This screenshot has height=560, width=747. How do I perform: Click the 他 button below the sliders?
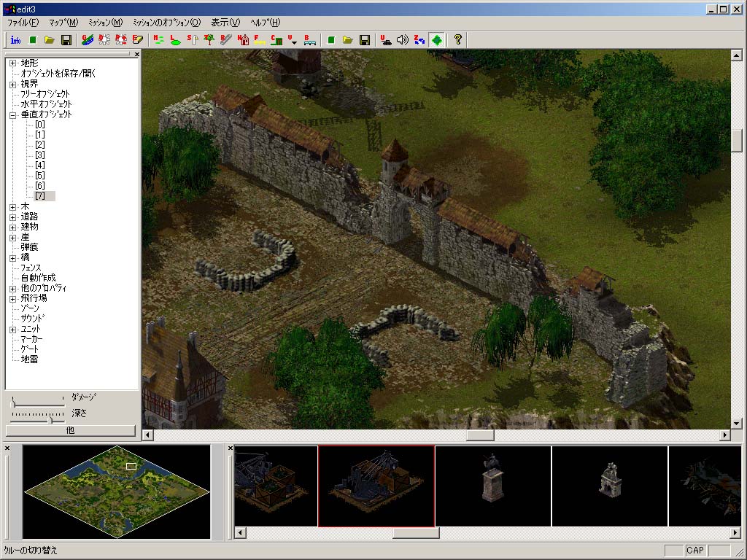coord(71,430)
